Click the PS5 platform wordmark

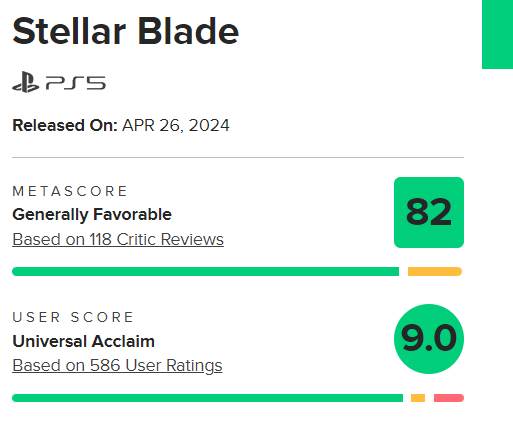[76, 83]
